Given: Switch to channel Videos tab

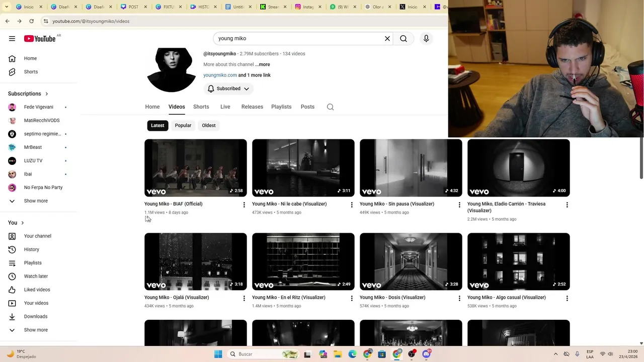Looking at the screenshot, I should click(x=177, y=107).
